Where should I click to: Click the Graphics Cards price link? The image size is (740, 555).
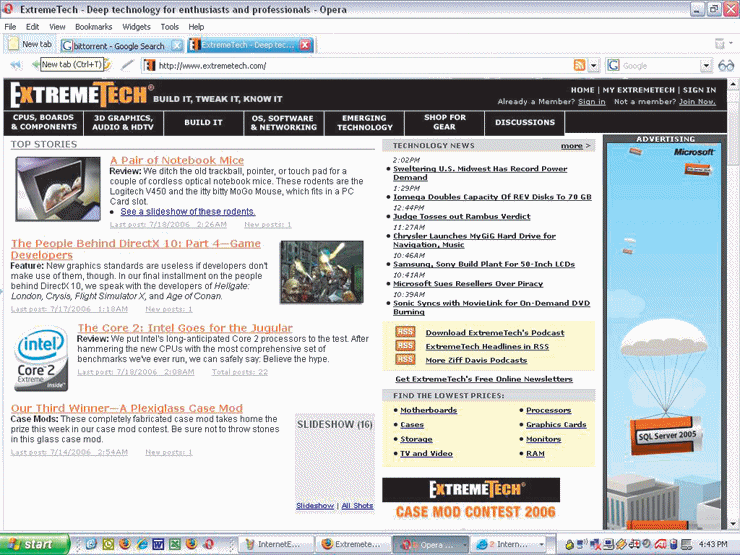556,425
